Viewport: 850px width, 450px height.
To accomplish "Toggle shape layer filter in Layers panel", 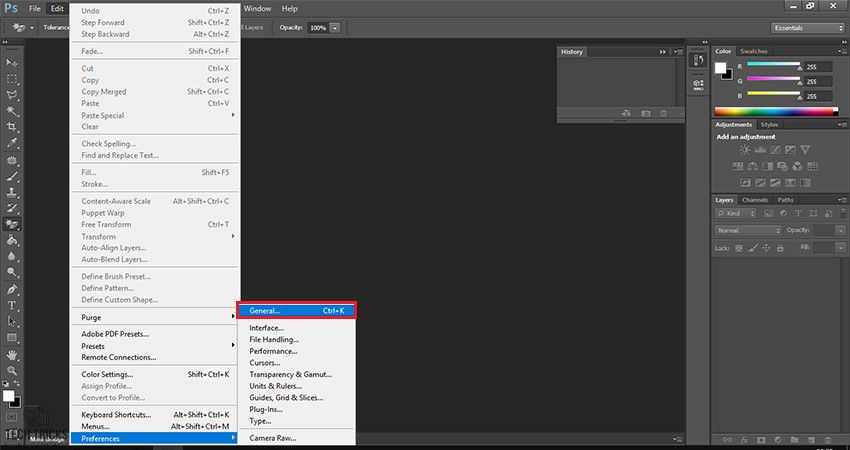I will click(x=813, y=214).
